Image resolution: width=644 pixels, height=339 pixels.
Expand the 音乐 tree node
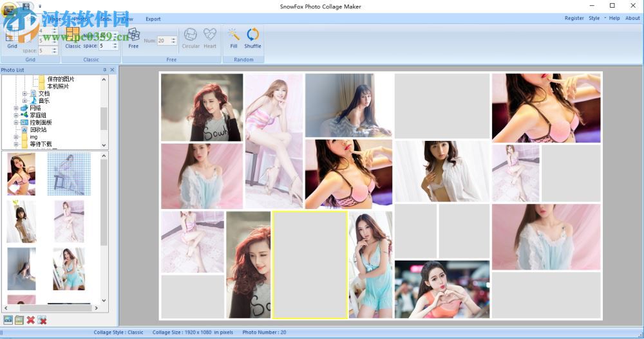24,100
